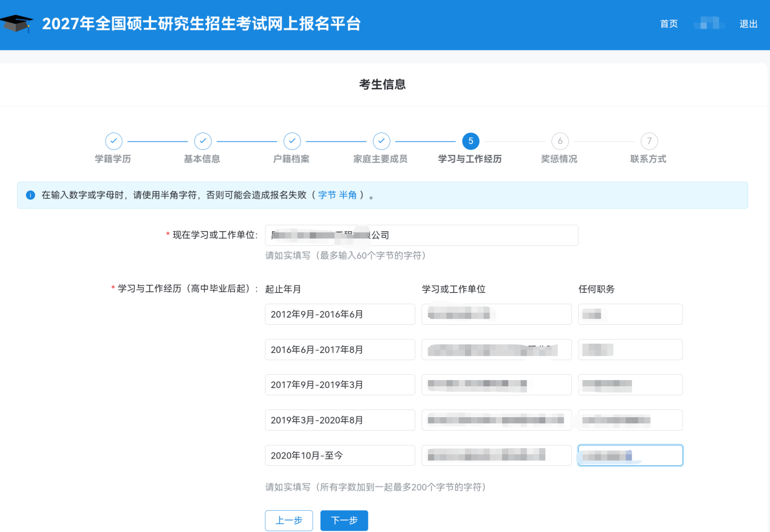Edit the position field in the 2012年9月-2016年6月 row
Screen dimensions: 770x532
coord(630,315)
